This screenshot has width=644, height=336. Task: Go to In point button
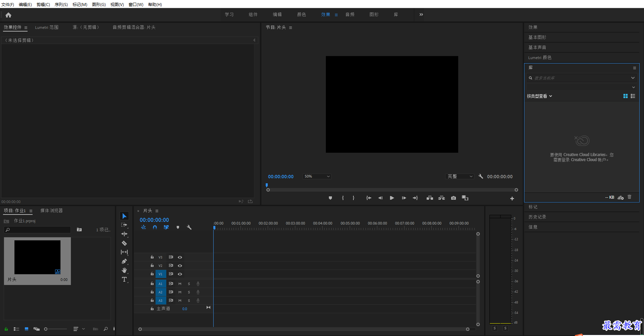click(x=369, y=198)
